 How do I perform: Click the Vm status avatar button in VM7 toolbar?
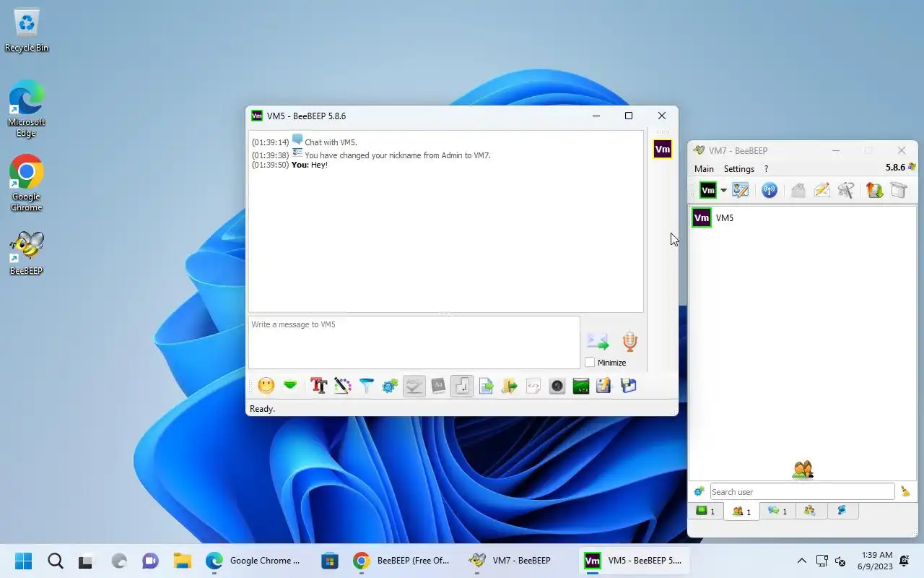[x=708, y=190]
